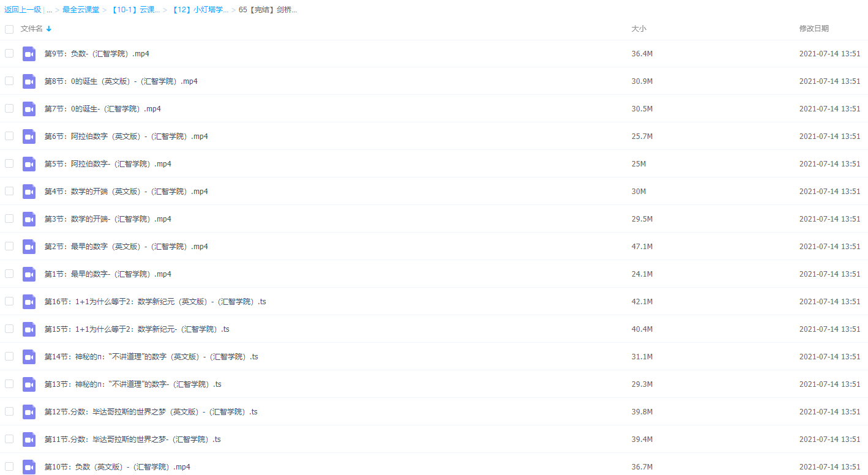Click the video icon of 第16节：1+1为什么等于2
Viewport: 868px width, 475px height.
coord(29,301)
